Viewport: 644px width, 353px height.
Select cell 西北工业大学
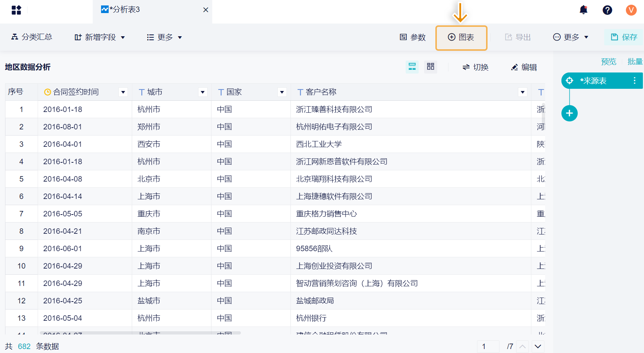(x=411, y=144)
